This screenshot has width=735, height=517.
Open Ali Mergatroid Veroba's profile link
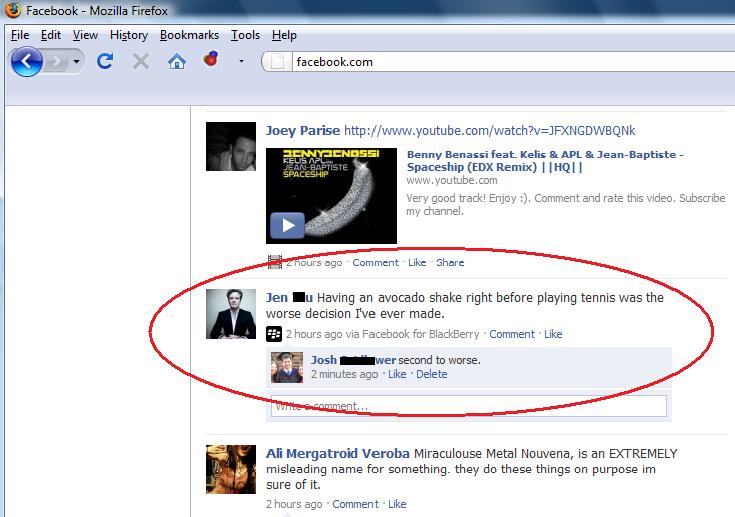338,454
